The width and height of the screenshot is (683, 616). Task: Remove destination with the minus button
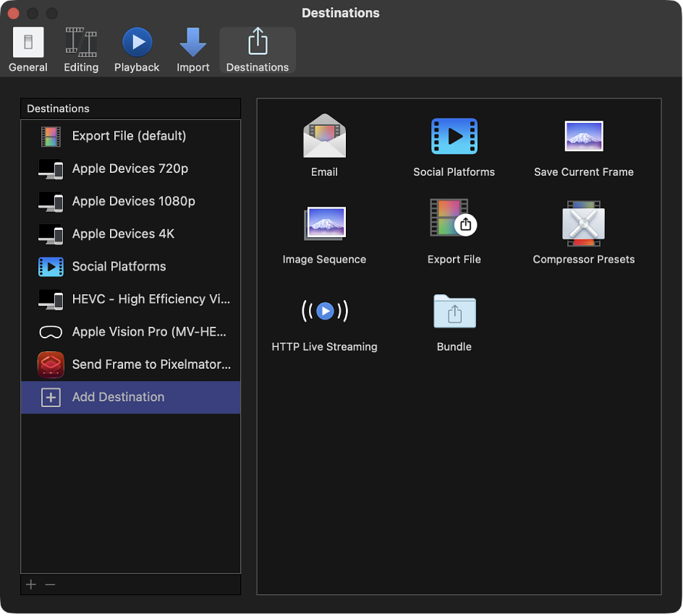pyautogui.click(x=50, y=585)
